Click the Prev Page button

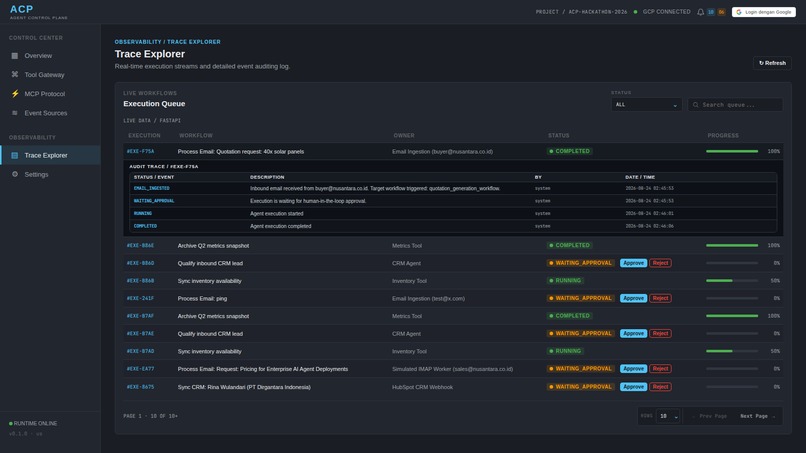click(709, 416)
